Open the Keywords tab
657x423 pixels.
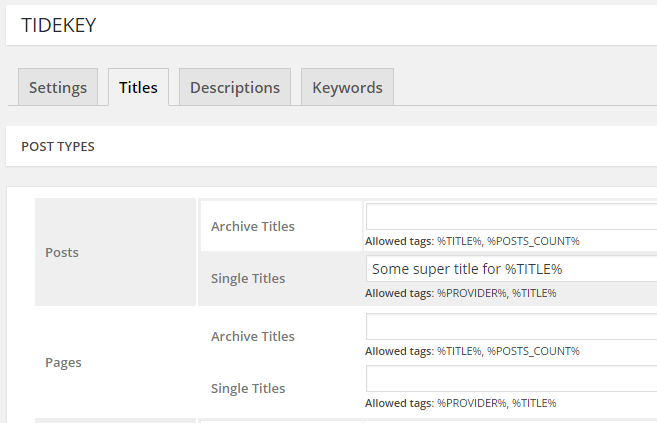tap(347, 87)
